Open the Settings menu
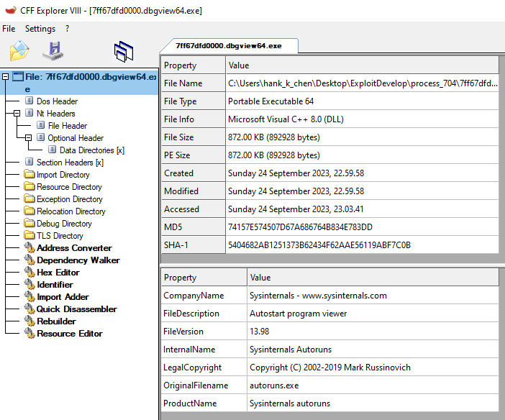This screenshot has height=420, width=505. click(40, 29)
